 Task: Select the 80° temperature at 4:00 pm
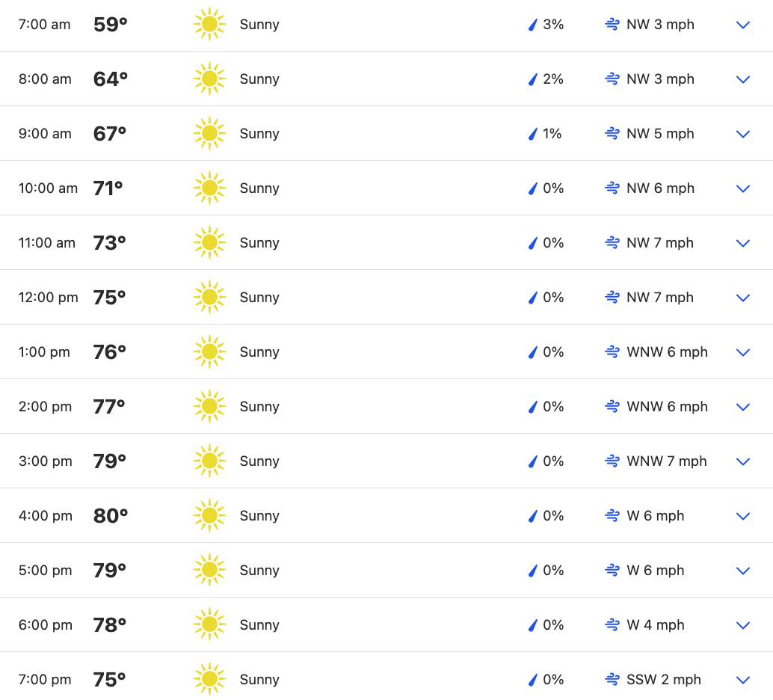pos(110,516)
